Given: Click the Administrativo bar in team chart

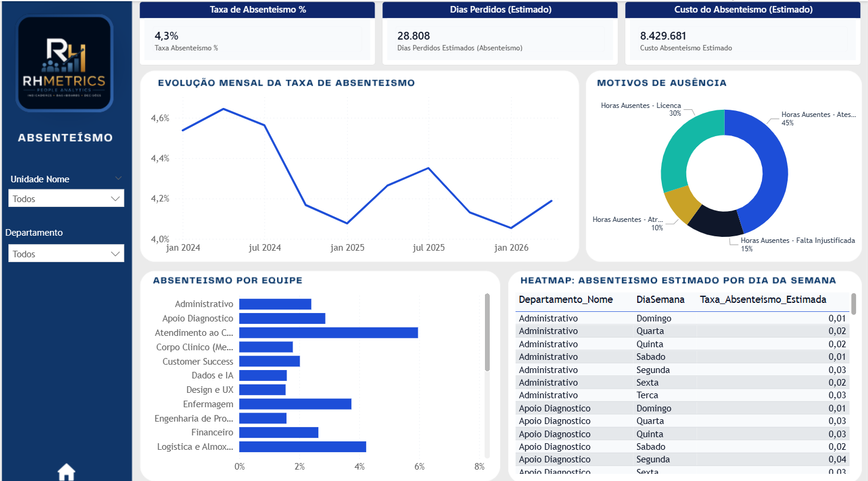Looking at the screenshot, I should click(275, 304).
